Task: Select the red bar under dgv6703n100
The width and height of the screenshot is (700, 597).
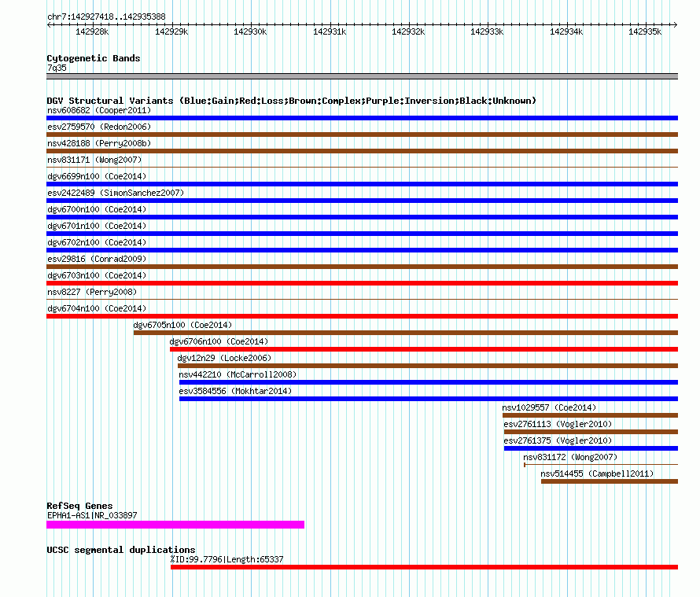Action: coord(362,283)
